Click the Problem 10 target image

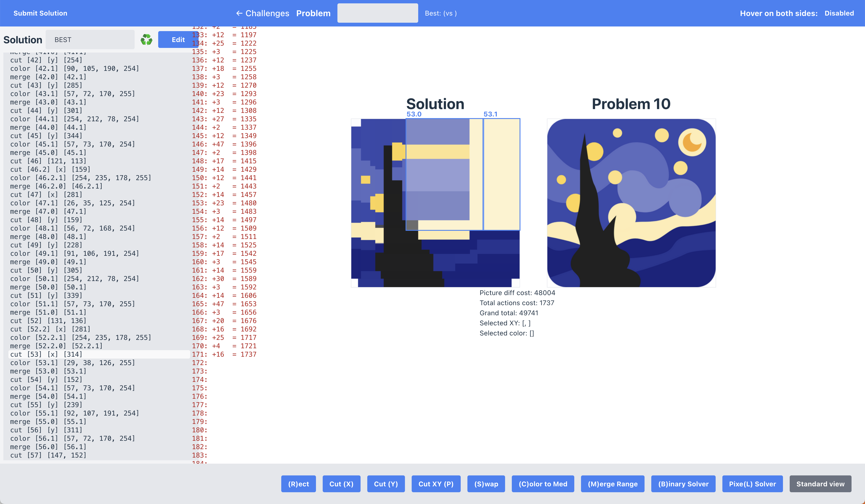[631, 203]
